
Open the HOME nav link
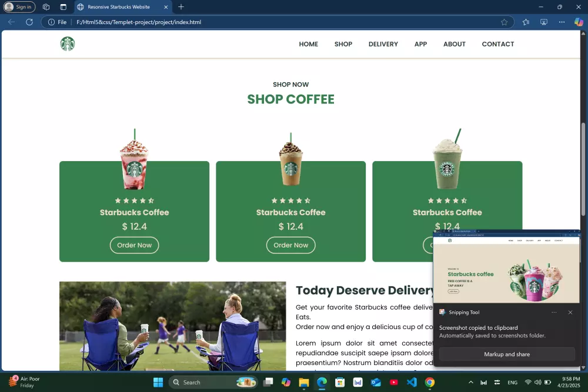click(308, 44)
